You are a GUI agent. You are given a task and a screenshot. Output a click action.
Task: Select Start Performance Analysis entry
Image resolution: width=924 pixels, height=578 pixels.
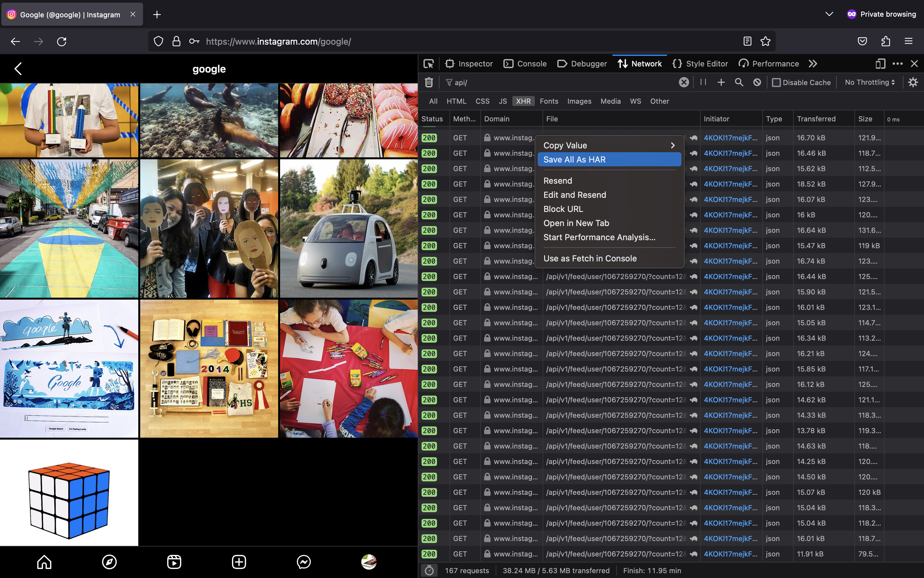point(609,237)
